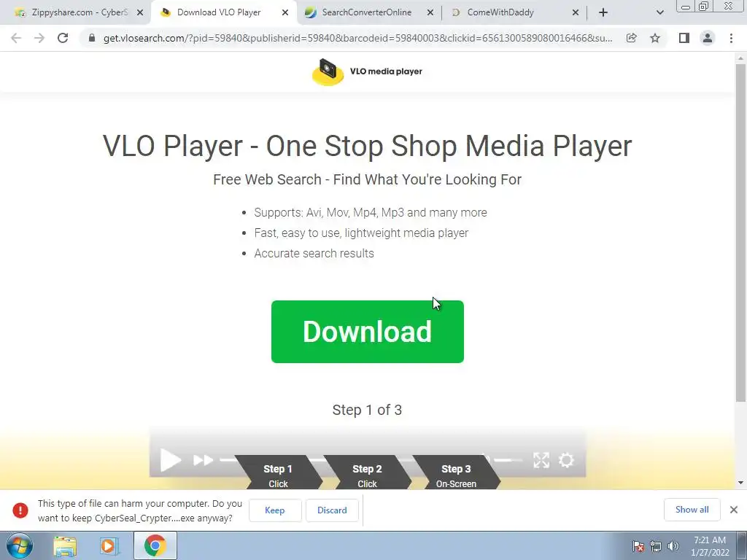Click the lock icon in address bar
The width and height of the screenshot is (747, 560).
(92, 38)
